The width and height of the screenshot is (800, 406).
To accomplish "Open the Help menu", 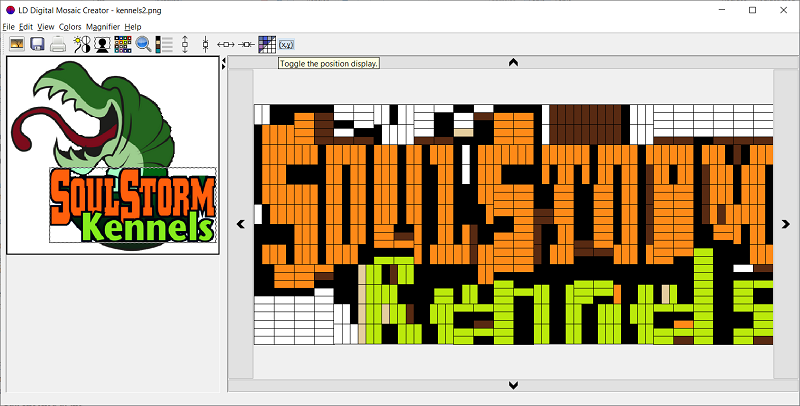I will pos(133,27).
